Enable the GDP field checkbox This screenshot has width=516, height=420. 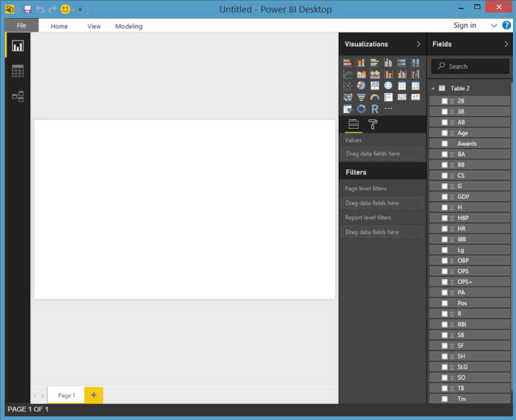point(445,197)
